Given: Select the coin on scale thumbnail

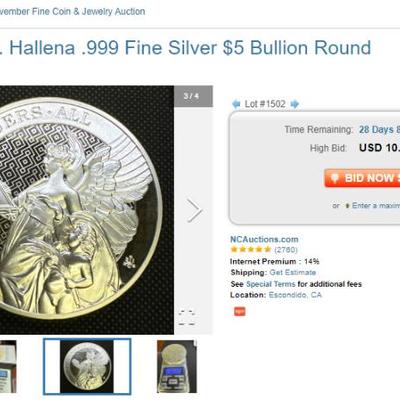Looking at the screenshot, I should (x=177, y=366).
